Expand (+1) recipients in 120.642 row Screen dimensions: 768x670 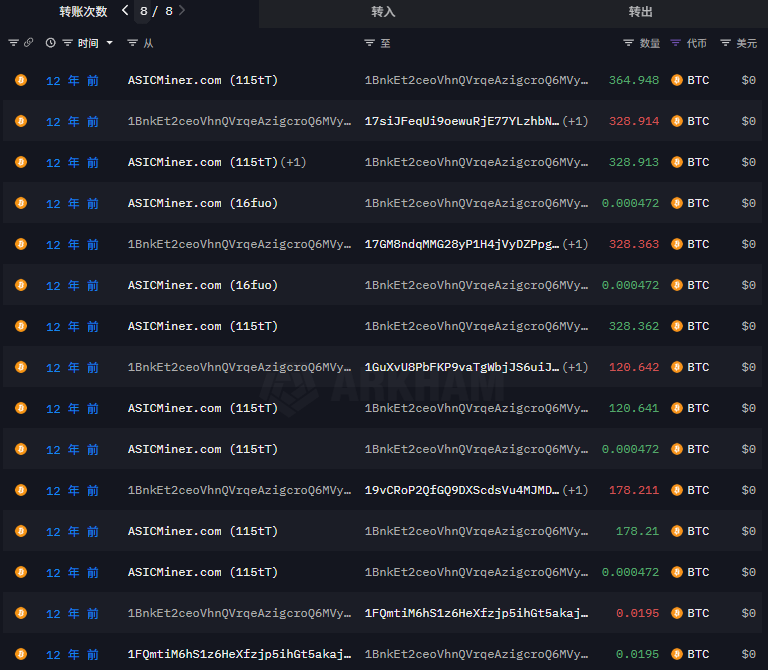click(x=576, y=367)
